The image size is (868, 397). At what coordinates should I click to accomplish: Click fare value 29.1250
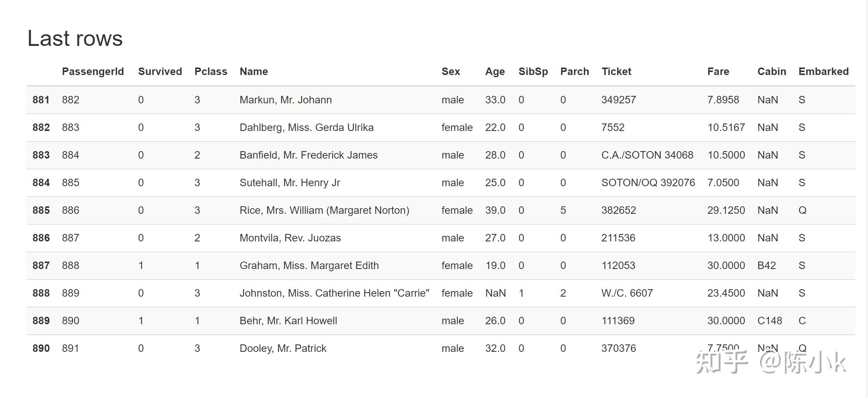[726, 210]
